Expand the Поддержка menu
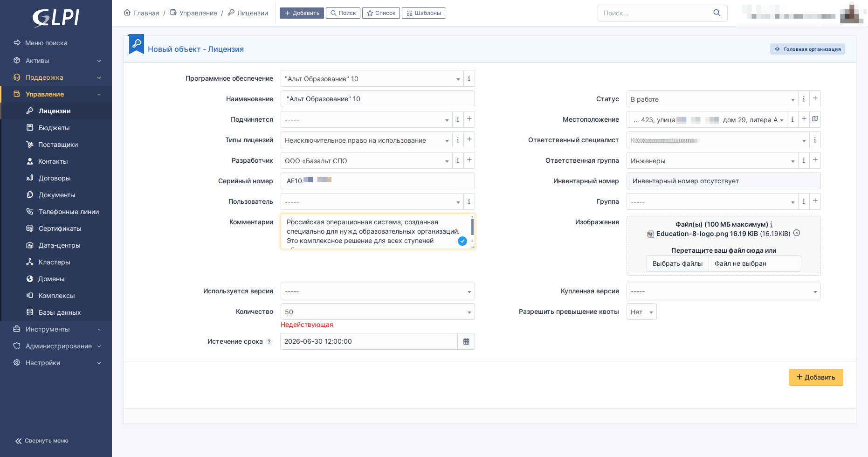 coord(56,77)
